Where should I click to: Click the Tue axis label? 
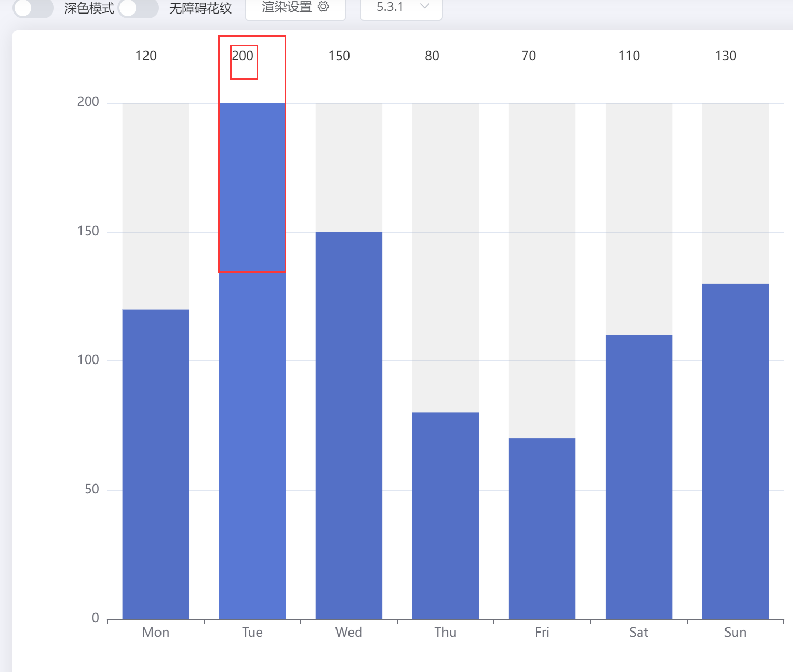[252, 633]
